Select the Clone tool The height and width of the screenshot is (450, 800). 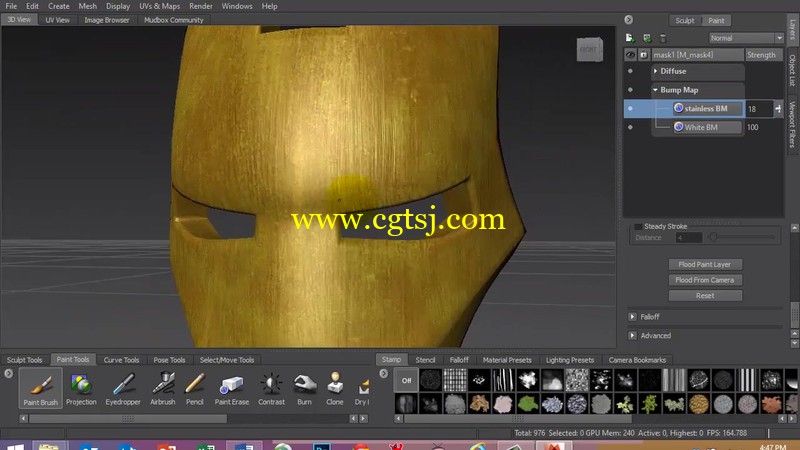point(335,388)
